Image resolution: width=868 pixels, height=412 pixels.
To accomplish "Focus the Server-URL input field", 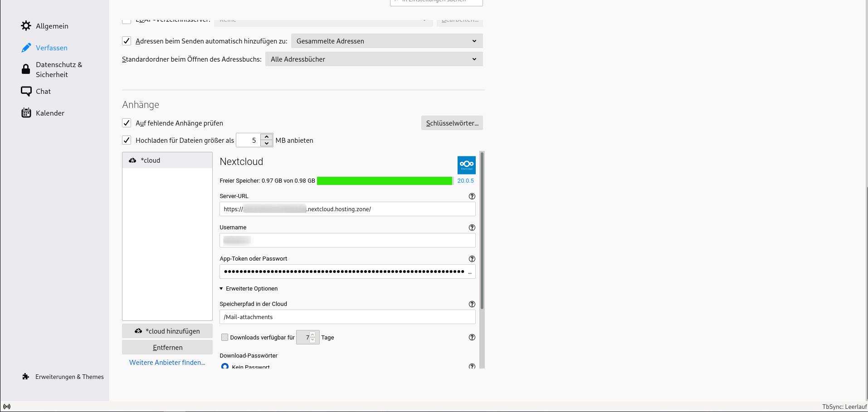I will (347, 209).
